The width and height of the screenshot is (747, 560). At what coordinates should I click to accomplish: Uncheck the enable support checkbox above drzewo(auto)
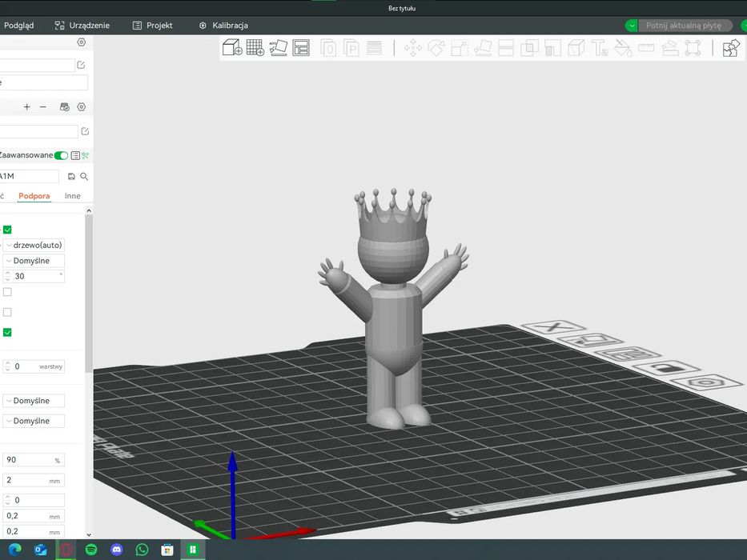(7, 230)
